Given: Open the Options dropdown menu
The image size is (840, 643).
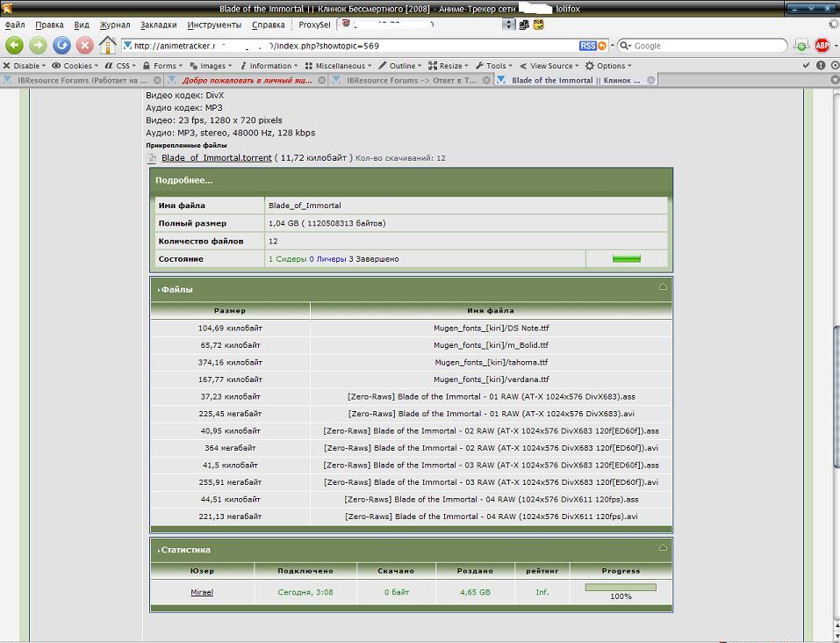Looking at the screenshot, I should (x=608, y=66).
